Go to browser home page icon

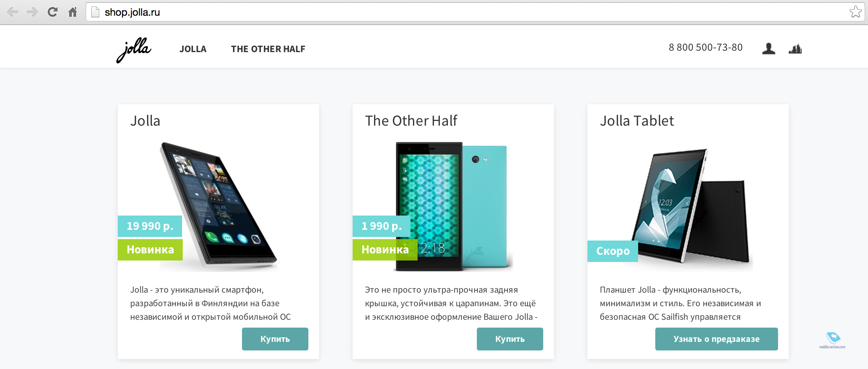(x=72, y=12)
